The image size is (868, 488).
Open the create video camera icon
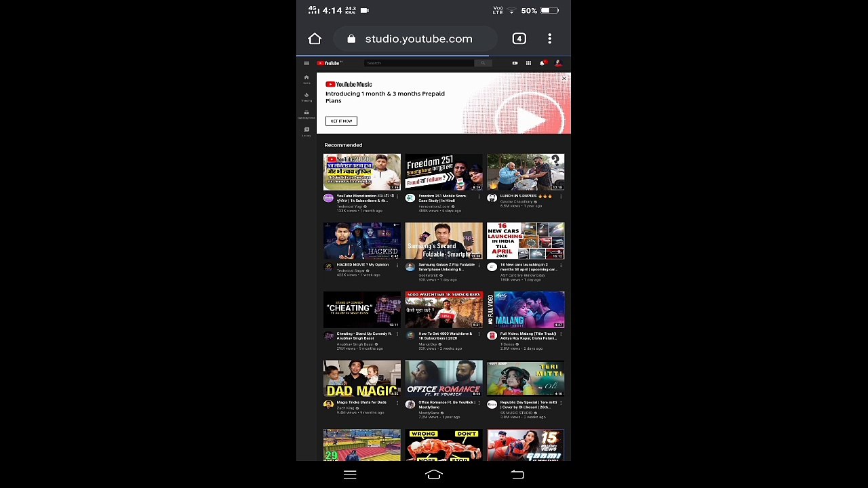coord(515,63)
